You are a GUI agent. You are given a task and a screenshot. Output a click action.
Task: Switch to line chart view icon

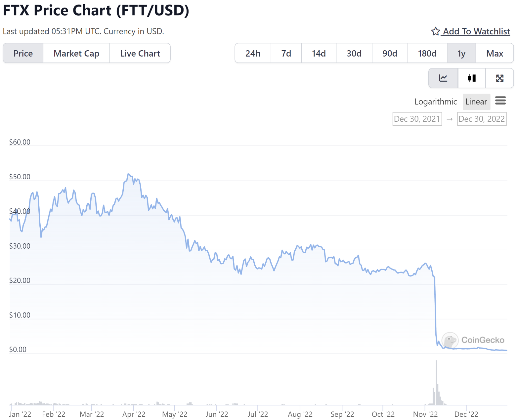coord(443,78)
